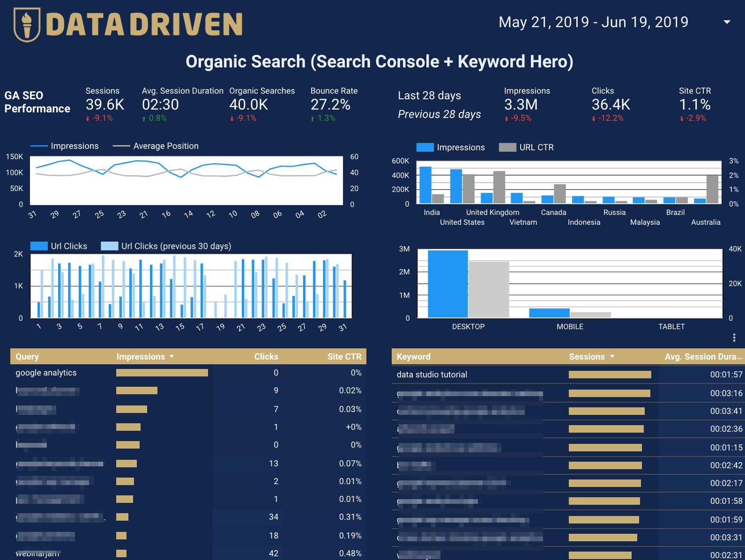This screenshot has width=745, height=560.
Task: Select the Organic Searches 40.0K scorecard
Action: pyautogui.click(x=262, y=104)
